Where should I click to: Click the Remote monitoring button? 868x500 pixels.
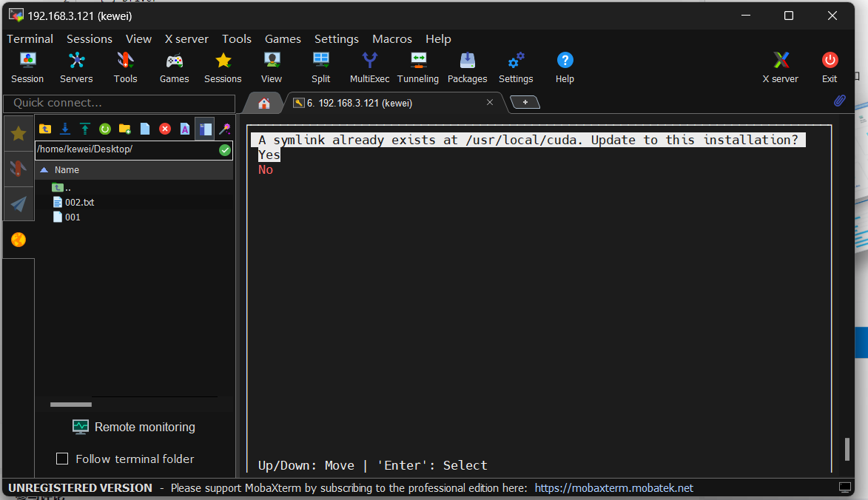pos(134,427)
